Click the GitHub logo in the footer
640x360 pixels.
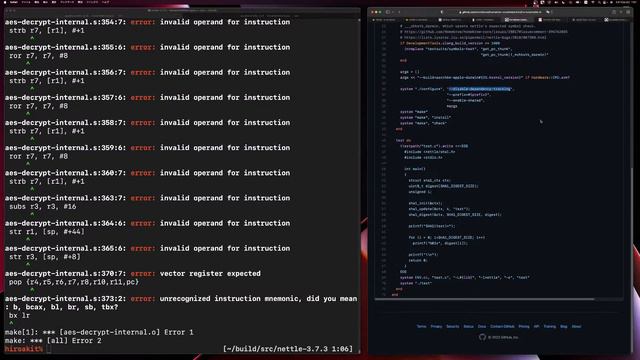[x=482, y=337]
